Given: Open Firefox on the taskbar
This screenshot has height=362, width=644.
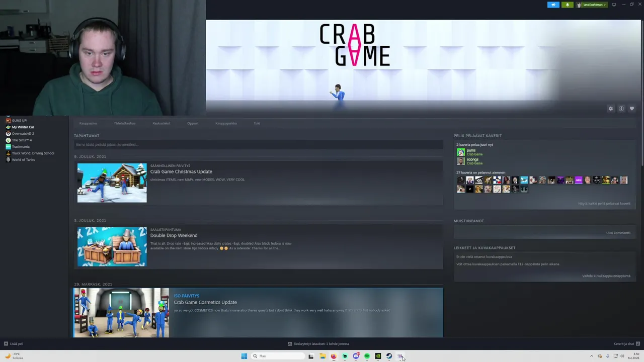Looking at the screenshot, I should click(334, 356).
